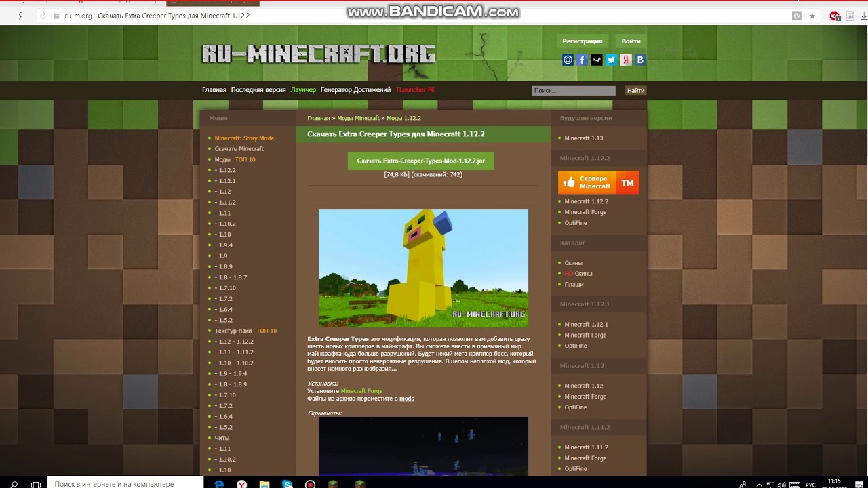Open Моды 1.12.2 breadcrumb link
Image resolution: width=868 pixels, height=488 pixels.
coord(403,118)
